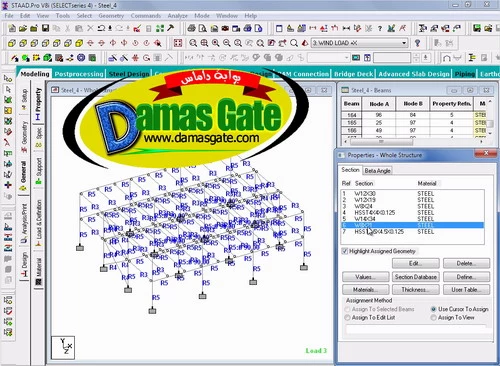
Task: Click the Display Whole Structure icon
Action: 178,43
